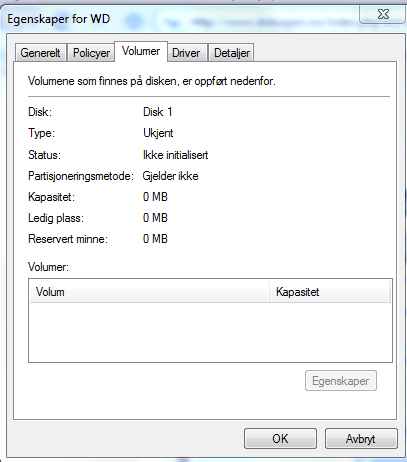The image size is (407, 462).
Task: Switch to the Generelt tab
Action: (x=41, y=53)
